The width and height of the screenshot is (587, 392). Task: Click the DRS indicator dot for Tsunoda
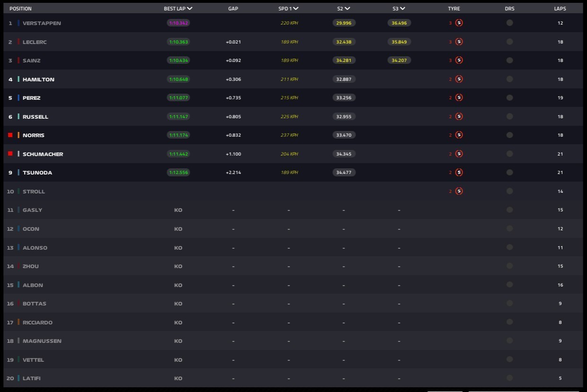pyautogui.click(x=509, y=172)
